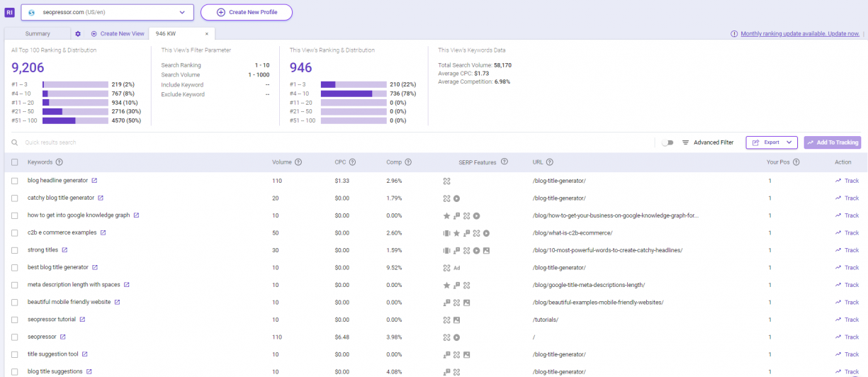This screenshot has height=377, width=868.
Task: Check the best blog title generator row
Action: [x=15, y=267]
